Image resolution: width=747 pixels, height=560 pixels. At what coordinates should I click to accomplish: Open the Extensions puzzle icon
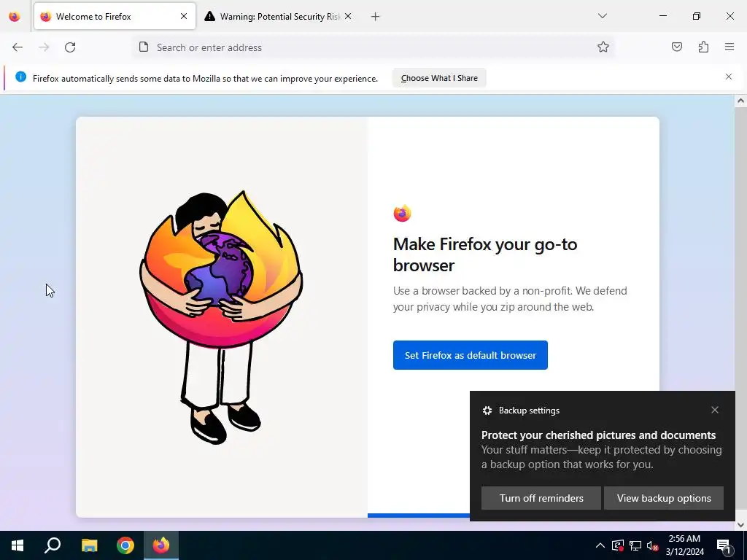click(704, 47)
